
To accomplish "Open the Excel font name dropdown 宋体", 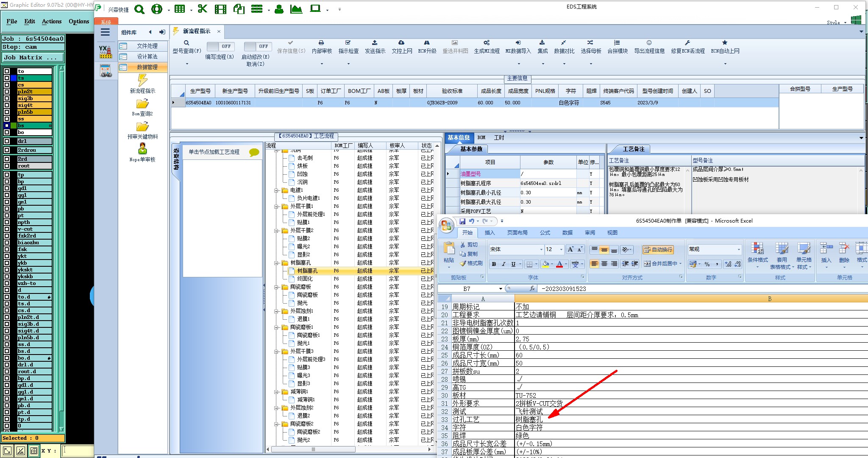I will coord(541,249).
